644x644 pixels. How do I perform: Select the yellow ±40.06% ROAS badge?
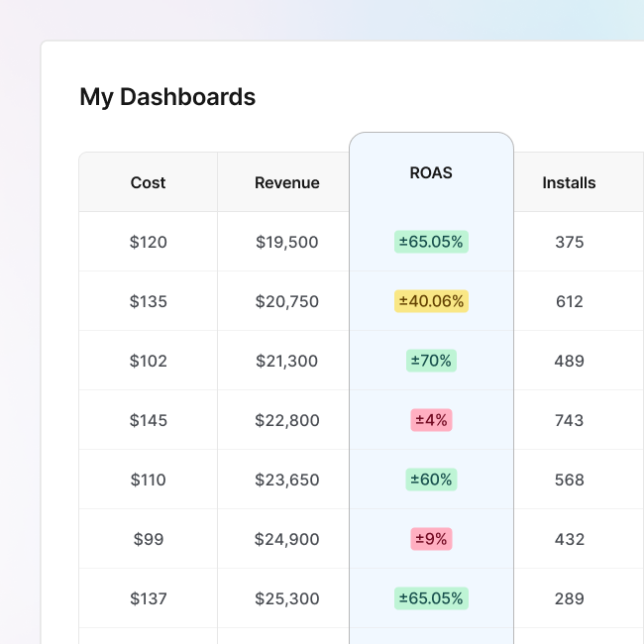(x=431, y=301)
